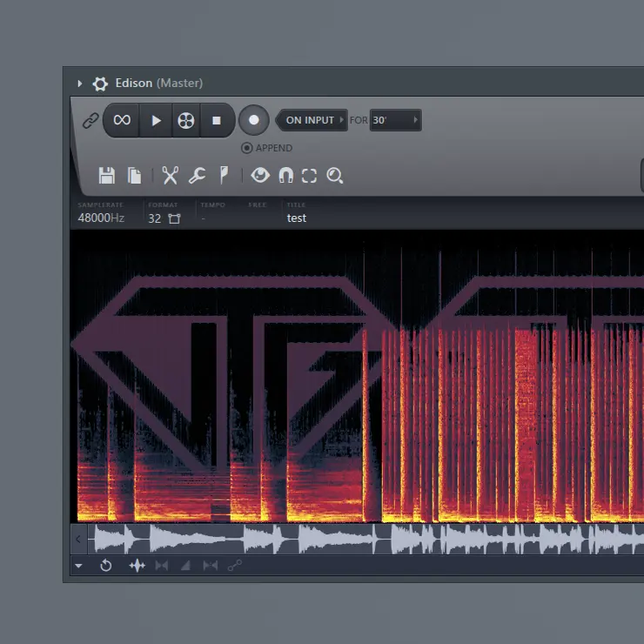This screenshot has width=644, height=644.
Task: Open the 30' record duration dropdown
Action: [395, 120]
